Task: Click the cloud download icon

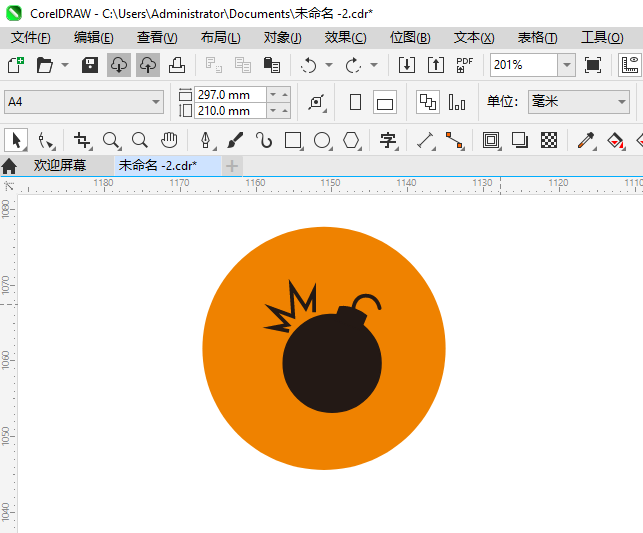Action: point(119,65)
